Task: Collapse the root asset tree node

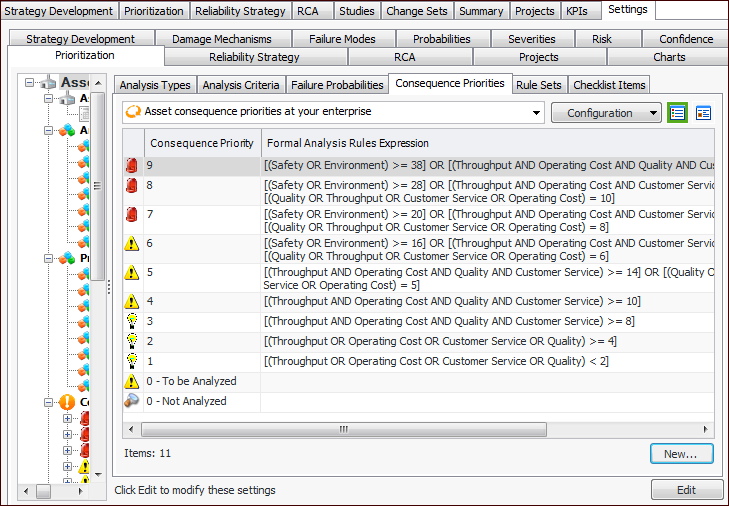Action: (x=30, y=83)
